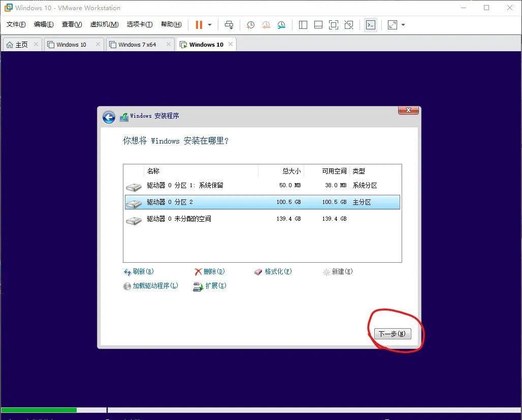Take a snapshot of the virtual machine

[x=250, y=25]
